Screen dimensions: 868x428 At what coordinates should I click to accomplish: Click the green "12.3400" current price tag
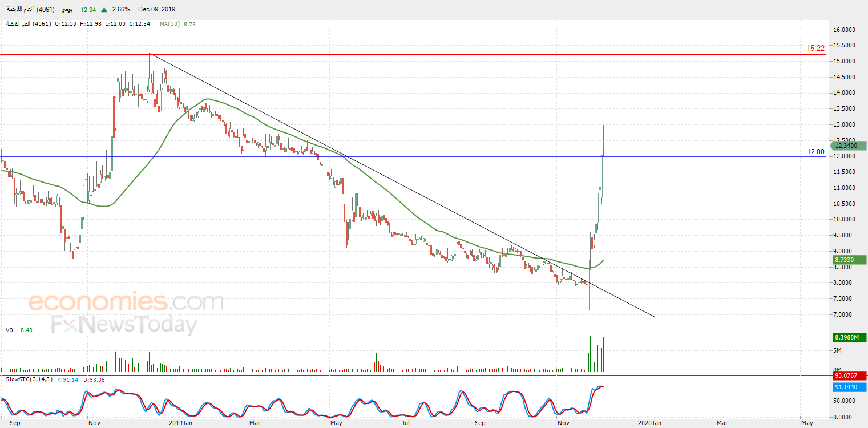pos(849,146)
